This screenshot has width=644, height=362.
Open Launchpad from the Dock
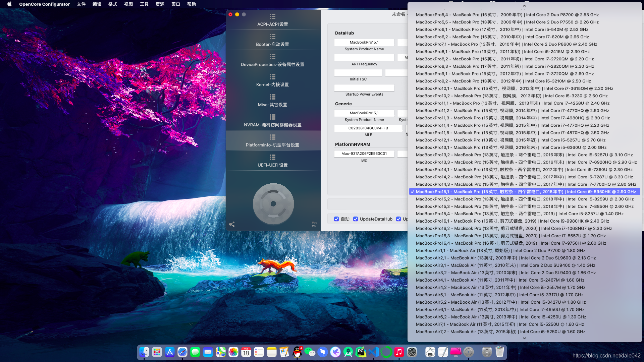pos(157,352)
